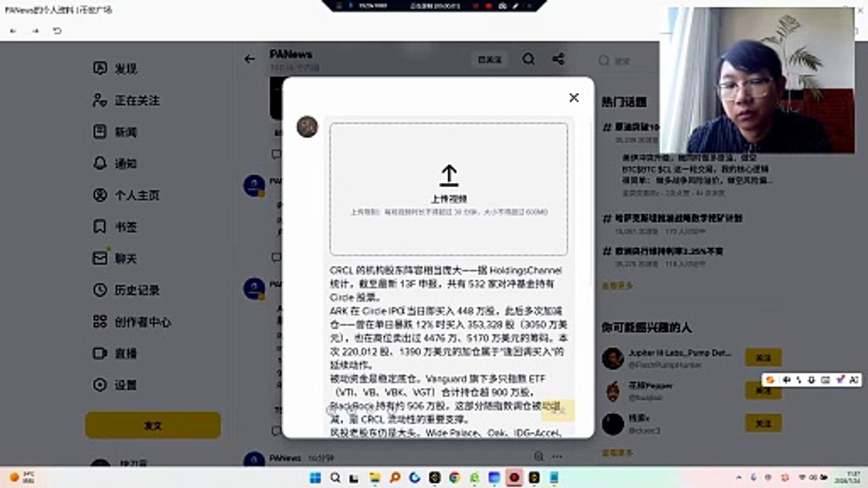Viewport: 868px width, 488px height.
Task: Open 书签 in the sidebar
Action: point(116,226)
